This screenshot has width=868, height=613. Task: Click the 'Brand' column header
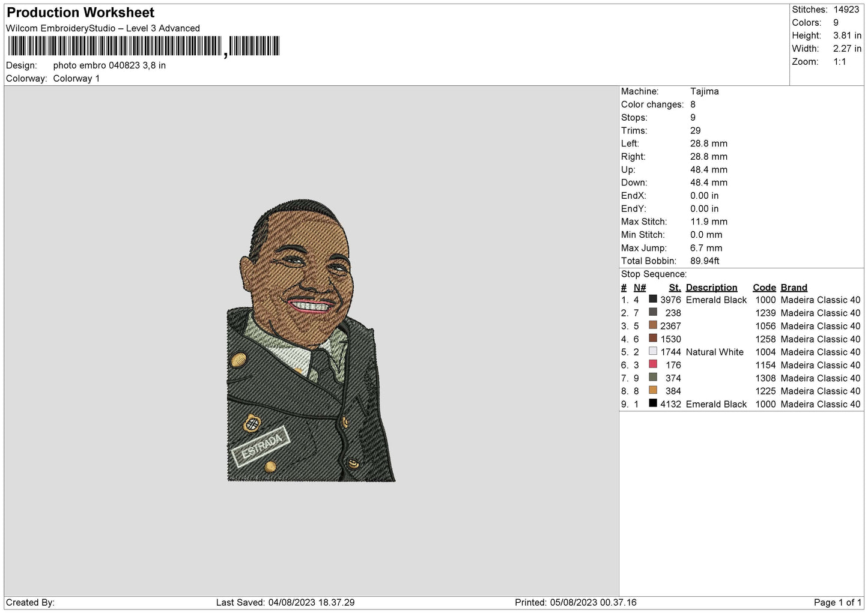tap(794, 288)
